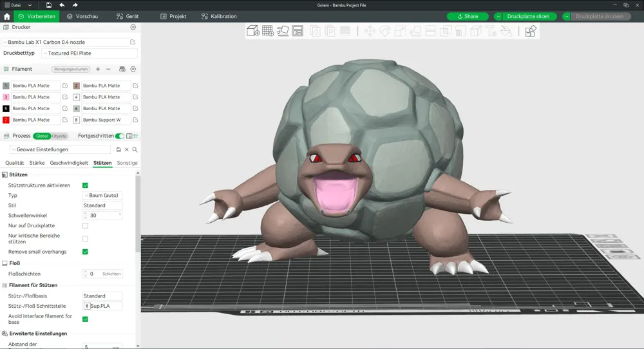Uncheck Stützstrukturen aktivieren
The width and height of the screenshot is (644, 349).
(85, 185)
